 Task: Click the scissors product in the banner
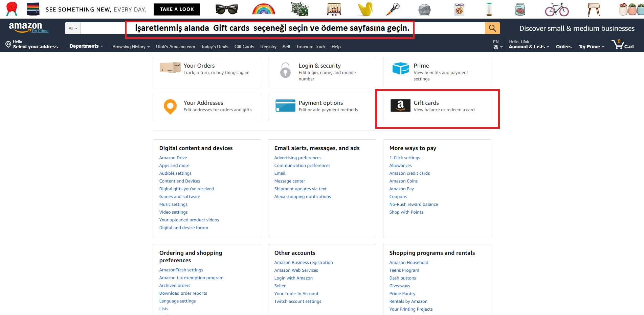[x=393, y=9]
